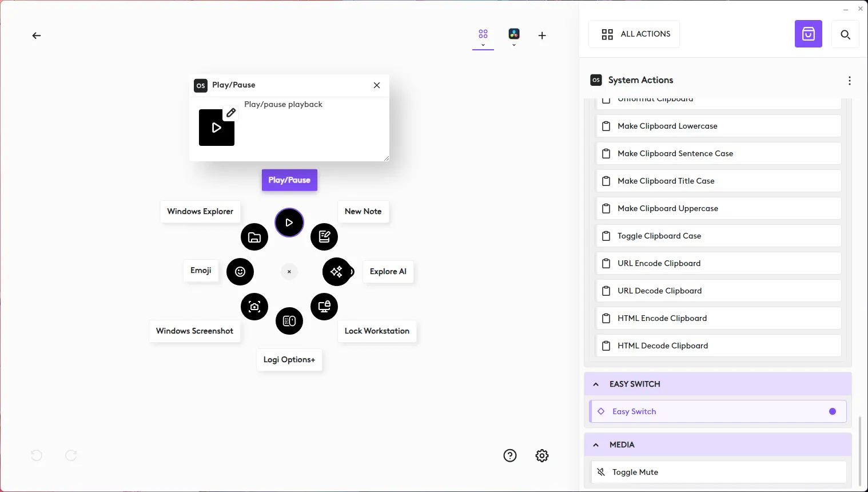Click the purple Play/Pause label button
This screenshot has width=868, height=492.
click(289, 180)
